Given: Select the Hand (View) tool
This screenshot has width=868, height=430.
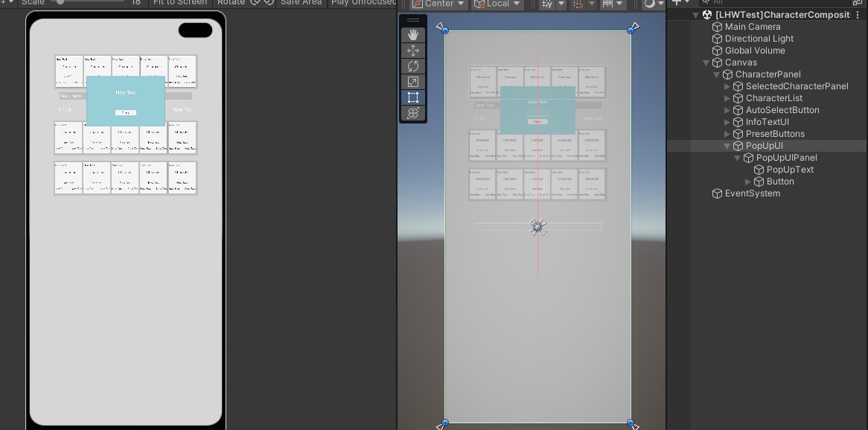Looking at the screenshot, I should click(413, 35).
